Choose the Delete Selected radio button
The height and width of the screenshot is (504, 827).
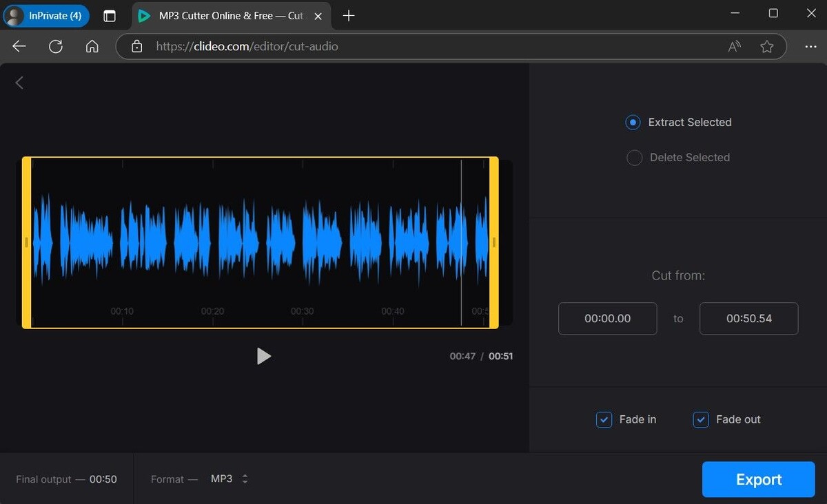pos(634,158)
